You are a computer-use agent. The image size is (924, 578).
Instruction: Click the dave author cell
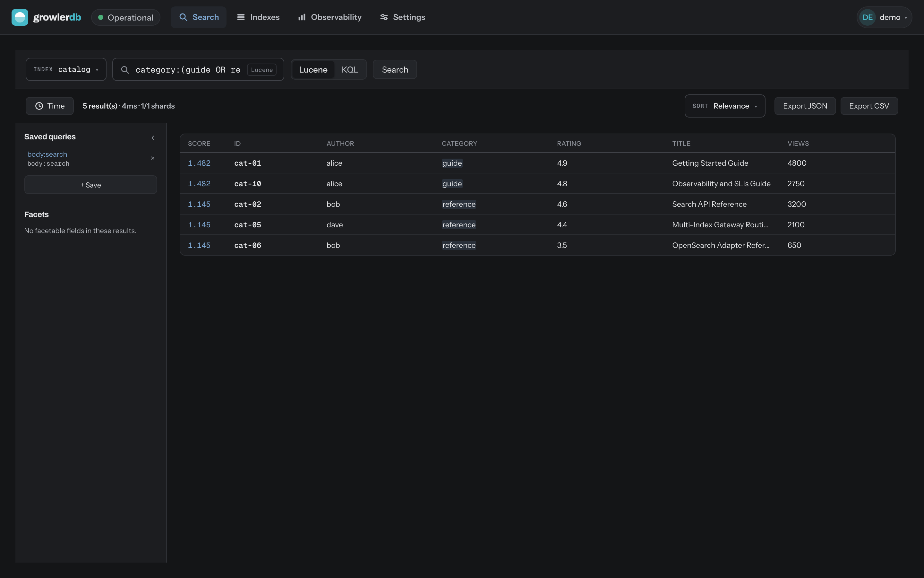pyautogui.click(x=335, y=225)
